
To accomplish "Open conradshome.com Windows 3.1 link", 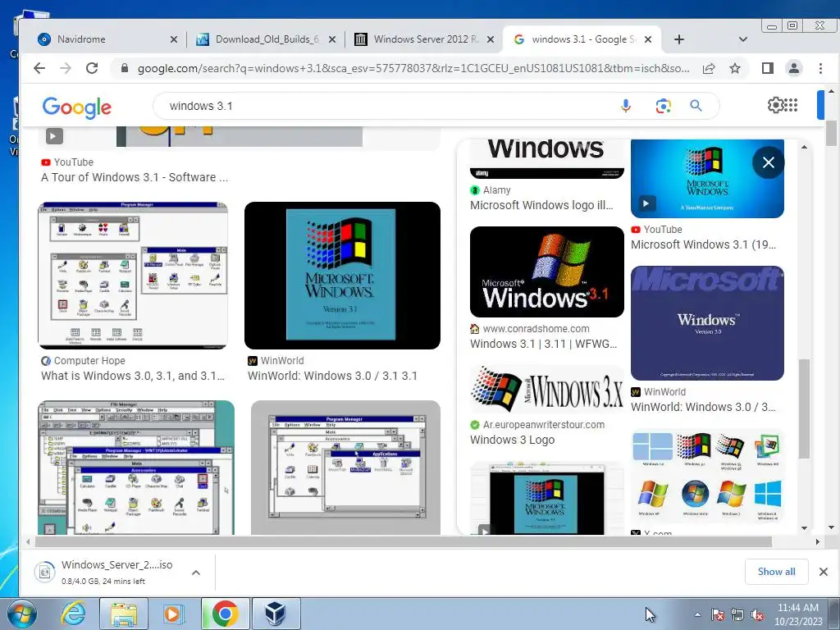I will pos(543,344).
